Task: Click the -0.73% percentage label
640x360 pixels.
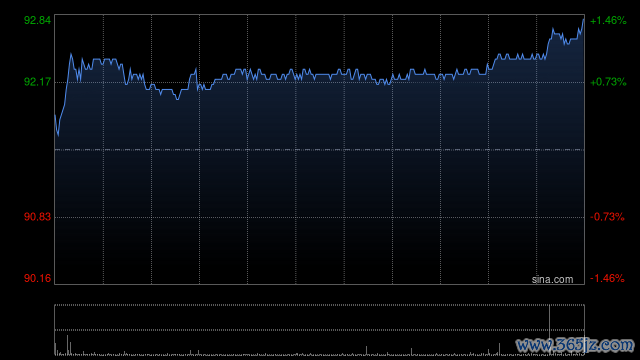Action: pyautogui.click(x=607, y=216)
